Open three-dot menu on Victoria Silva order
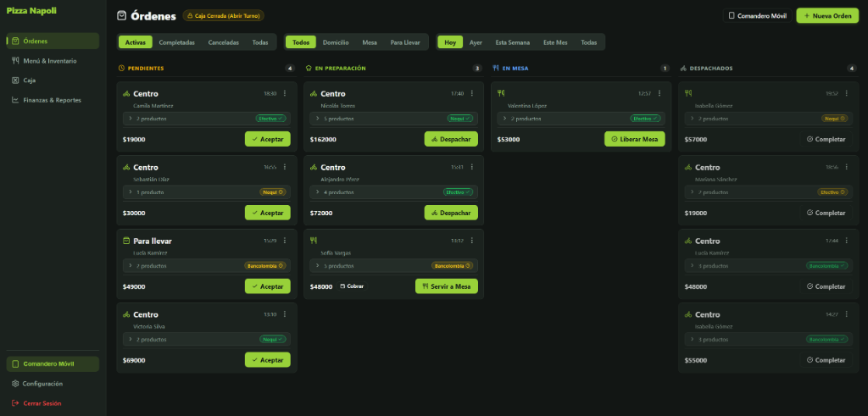This screenshot has height=416, width=868. point(285,314)
